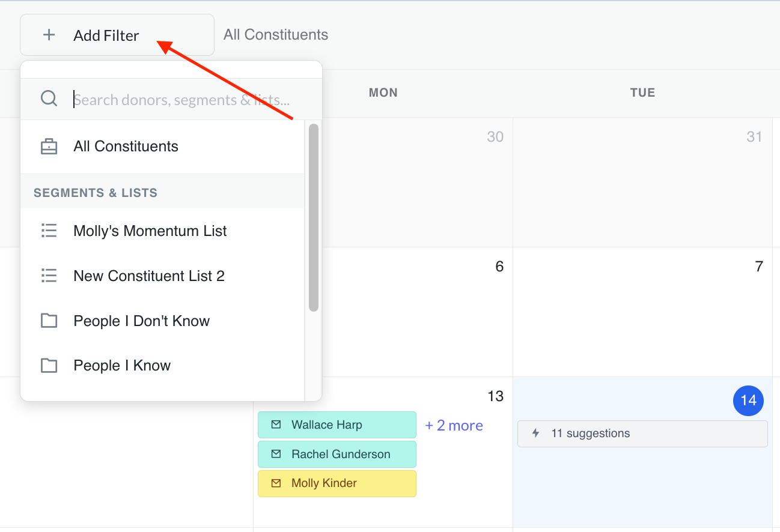Click into the search donors, segments & lists field
Image resolution: width=780 pixels, height=532 pixels.
(186, 100)
